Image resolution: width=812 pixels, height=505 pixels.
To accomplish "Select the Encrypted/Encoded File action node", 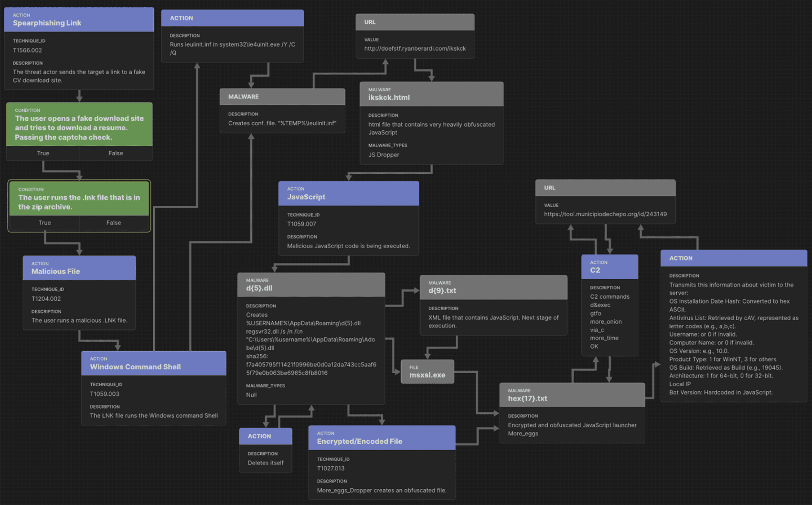I will pyautogui.click(x=382, y=438).
